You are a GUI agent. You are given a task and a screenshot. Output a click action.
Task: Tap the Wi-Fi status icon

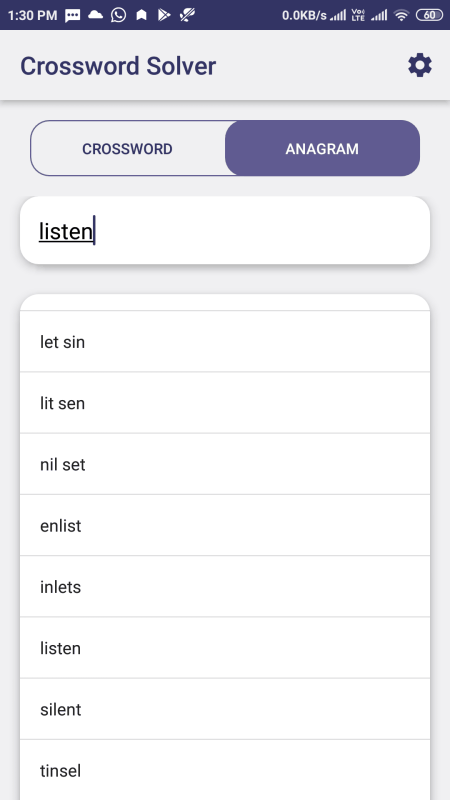(402, 15)
